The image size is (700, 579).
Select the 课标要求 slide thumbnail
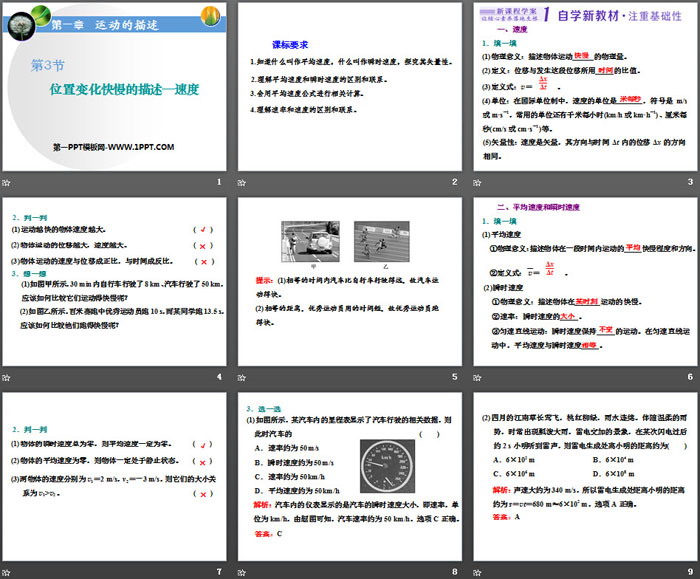click(x=349, y=86)
